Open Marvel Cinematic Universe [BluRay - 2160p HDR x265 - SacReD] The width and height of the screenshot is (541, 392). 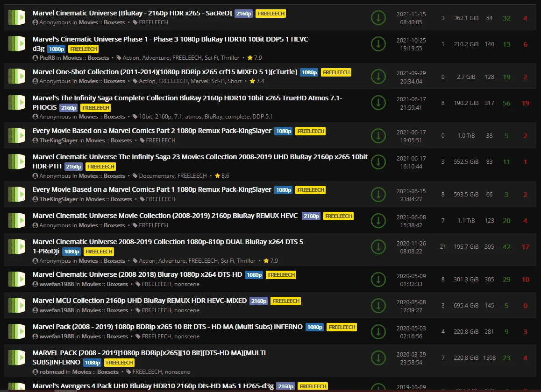click(x=132, y=13)
